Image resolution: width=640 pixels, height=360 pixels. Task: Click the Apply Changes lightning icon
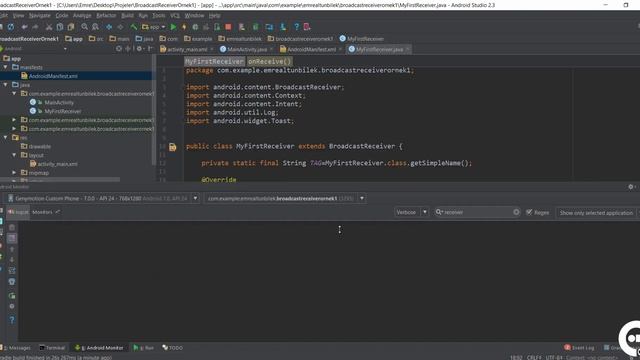click(184, 27)
